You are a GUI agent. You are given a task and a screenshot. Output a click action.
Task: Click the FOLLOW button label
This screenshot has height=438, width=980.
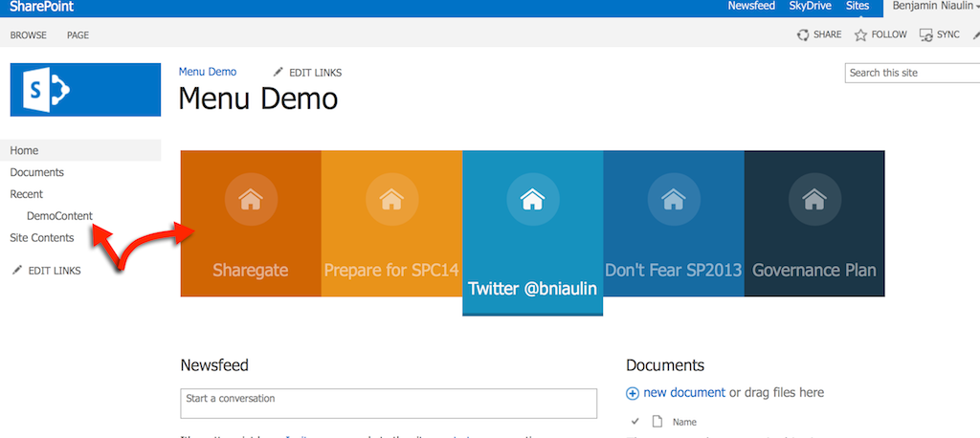889,35
